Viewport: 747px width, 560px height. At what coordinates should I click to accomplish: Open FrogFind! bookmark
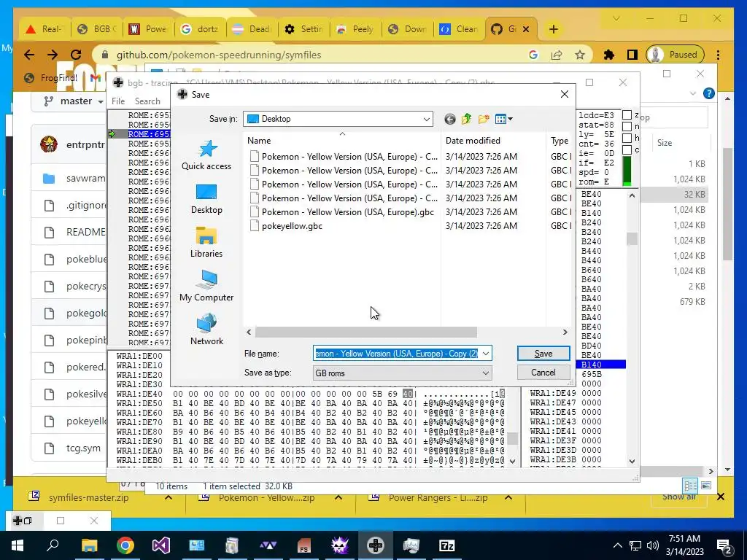click(x=50, y=77)
